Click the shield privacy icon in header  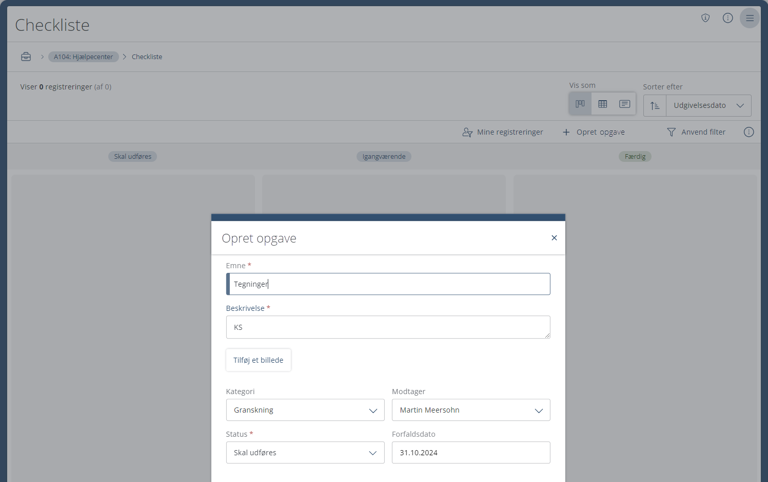(705, 18)
